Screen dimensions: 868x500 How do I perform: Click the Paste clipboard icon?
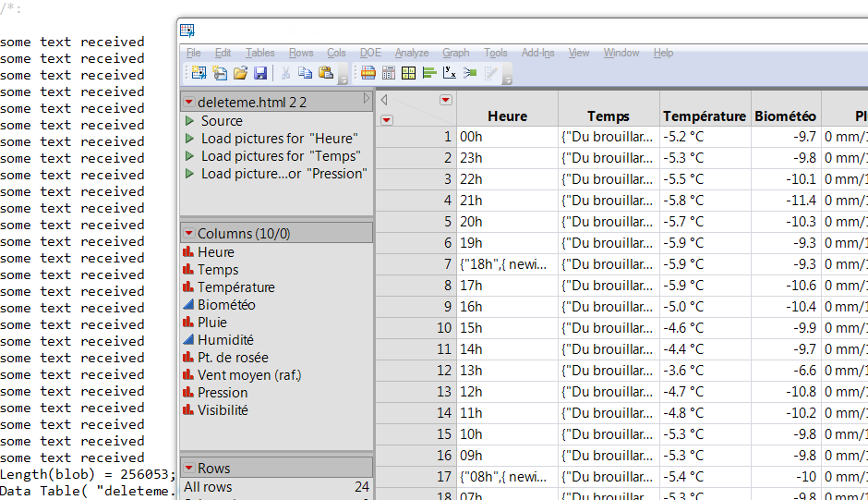(x=325, y=73)
